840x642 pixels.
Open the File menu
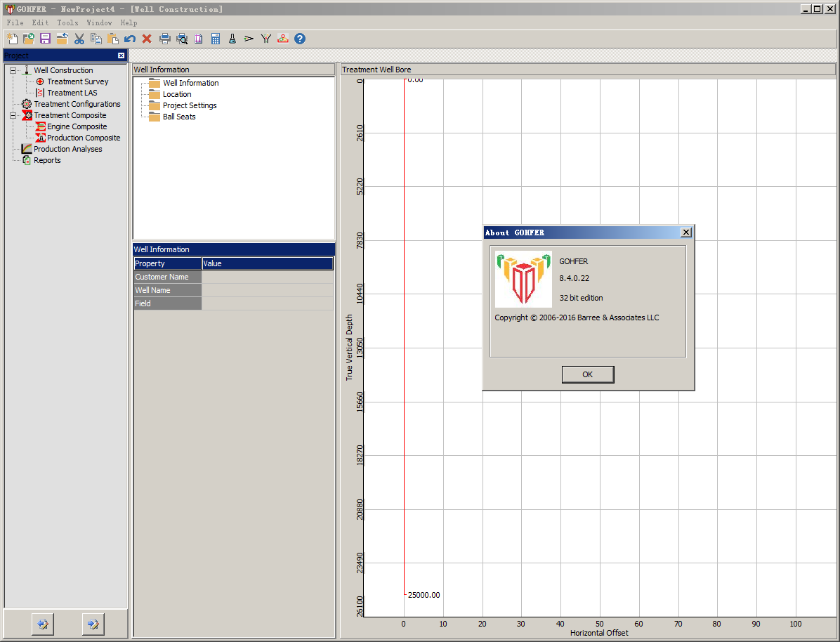click(x=15, y=23)
